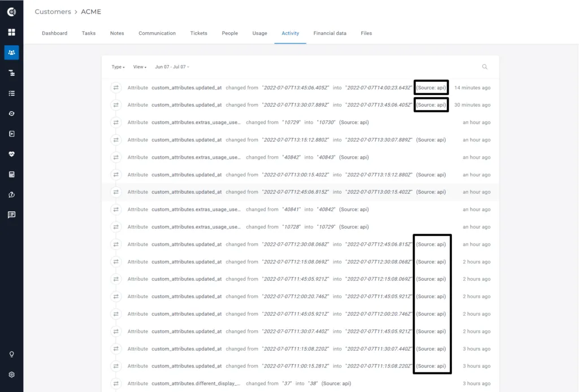
Task: Open the health heart icon in sidebar
Action: click(x=11, y=154)
